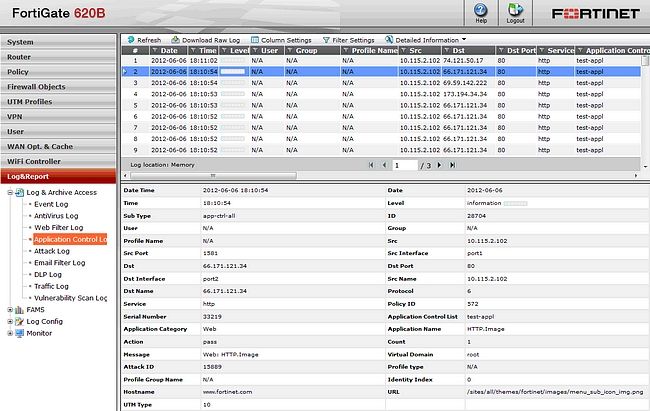Screen dimensions: 650x411
Task: Open Event Log
Action: [51, 204]
